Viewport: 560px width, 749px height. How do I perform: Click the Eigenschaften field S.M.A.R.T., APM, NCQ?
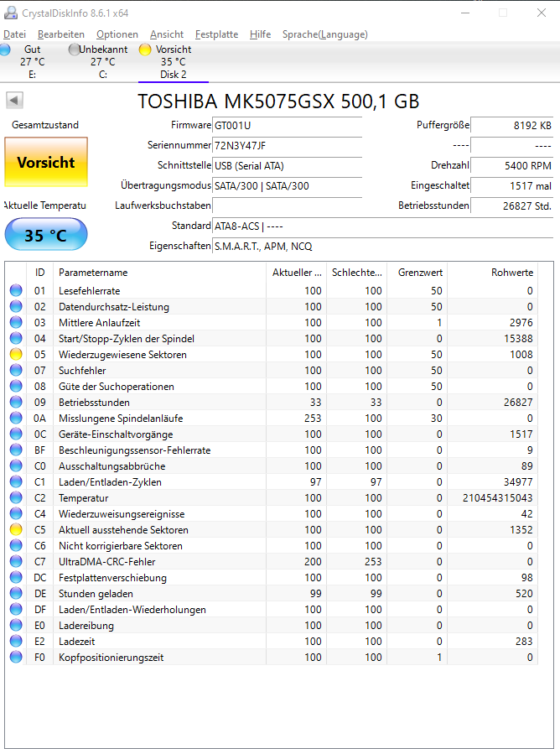383,246
